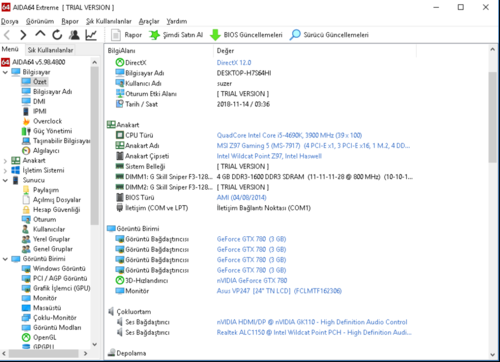Select Özet in the tree
This screenshot has width=500, height=362.
click(35, 82)
